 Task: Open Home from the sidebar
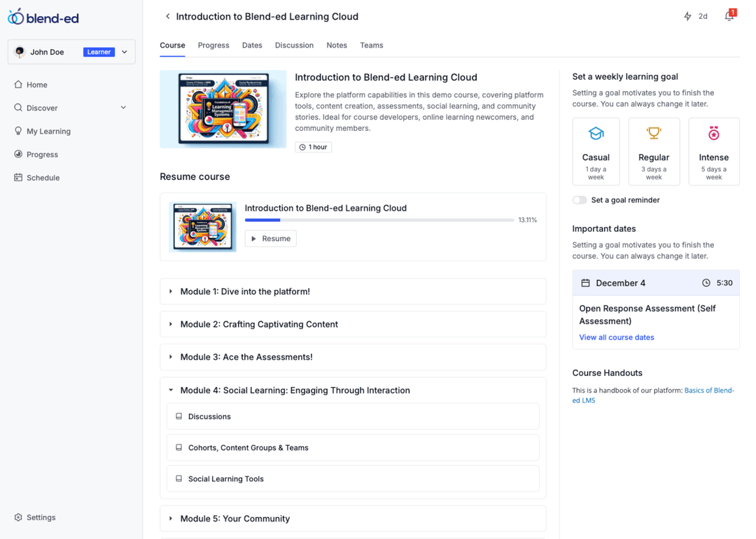point(37,85)
